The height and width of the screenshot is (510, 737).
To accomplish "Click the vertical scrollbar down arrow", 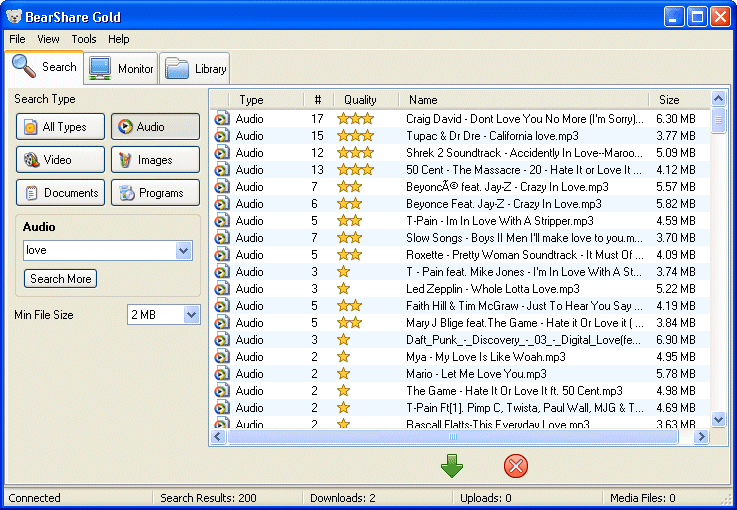I will click(718, 419).
